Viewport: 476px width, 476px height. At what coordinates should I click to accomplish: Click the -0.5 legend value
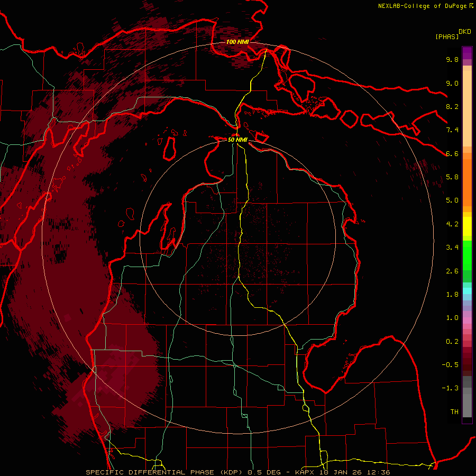450,365
